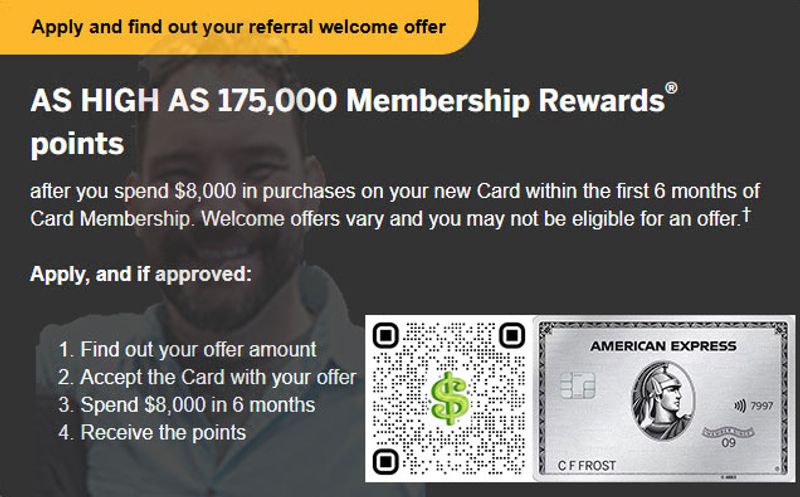The height and width of the screenshot is (497, 800).
Task: Click the chip on the Platinum card
Action: click(578, 386)
